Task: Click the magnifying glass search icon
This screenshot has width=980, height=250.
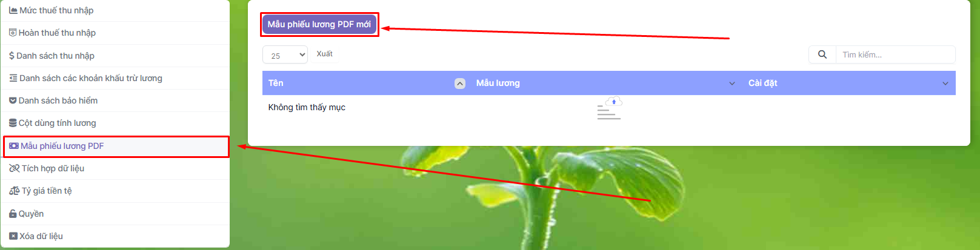Action: [x=822, y=54]
